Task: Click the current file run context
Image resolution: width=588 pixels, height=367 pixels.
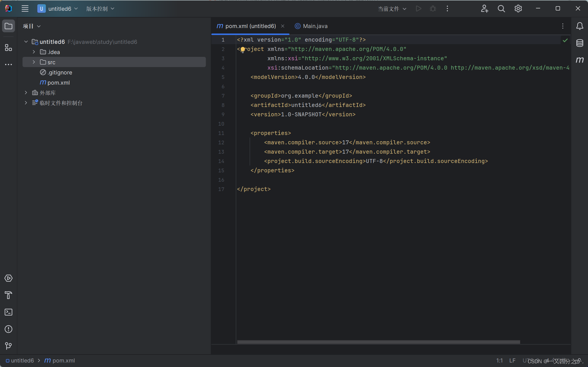Action: pyautogui.click(x=389, y=8)
